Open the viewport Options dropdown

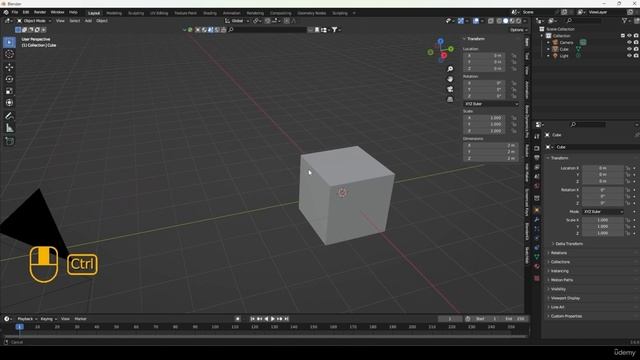tap(518, 30)
